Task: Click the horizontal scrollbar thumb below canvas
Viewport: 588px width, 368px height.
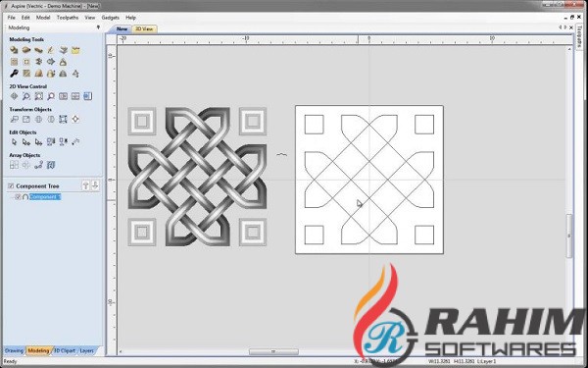Action: pos(273,352)
